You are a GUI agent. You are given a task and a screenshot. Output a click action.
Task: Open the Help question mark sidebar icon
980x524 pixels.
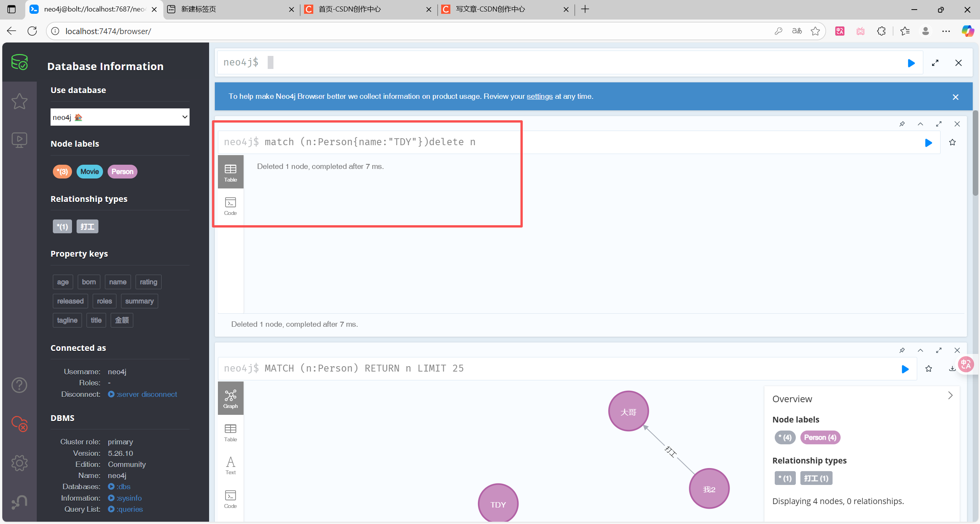[19, 385]
